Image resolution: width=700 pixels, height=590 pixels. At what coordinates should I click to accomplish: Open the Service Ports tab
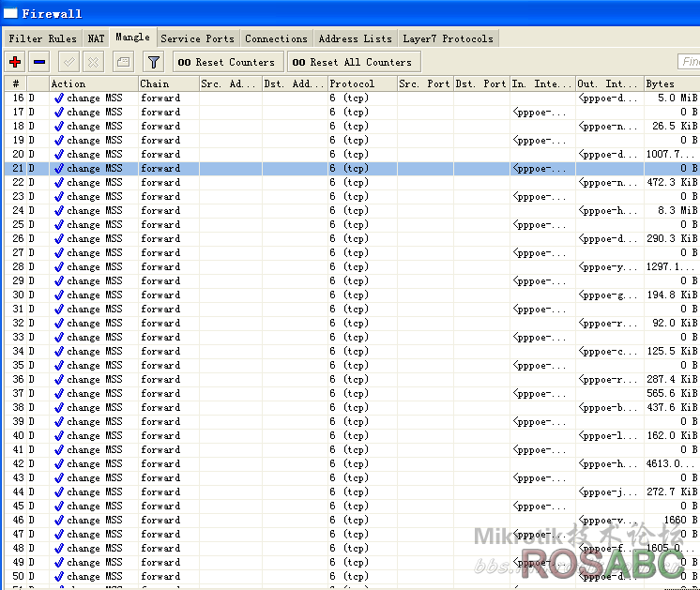coord(197,38)
